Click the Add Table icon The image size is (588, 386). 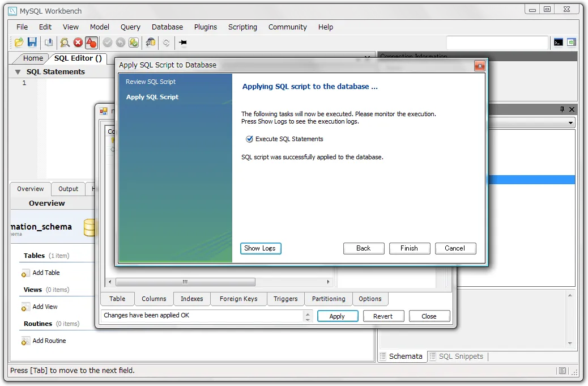tap(25, 273)
